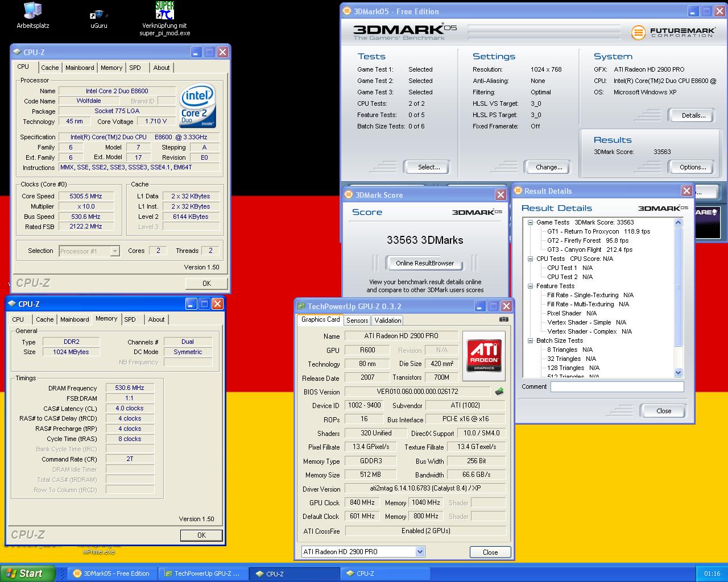The image size is (728, 582).
Task: Open Mainboard tab in upper CPU-Z
Action: [x=80, y=68]
